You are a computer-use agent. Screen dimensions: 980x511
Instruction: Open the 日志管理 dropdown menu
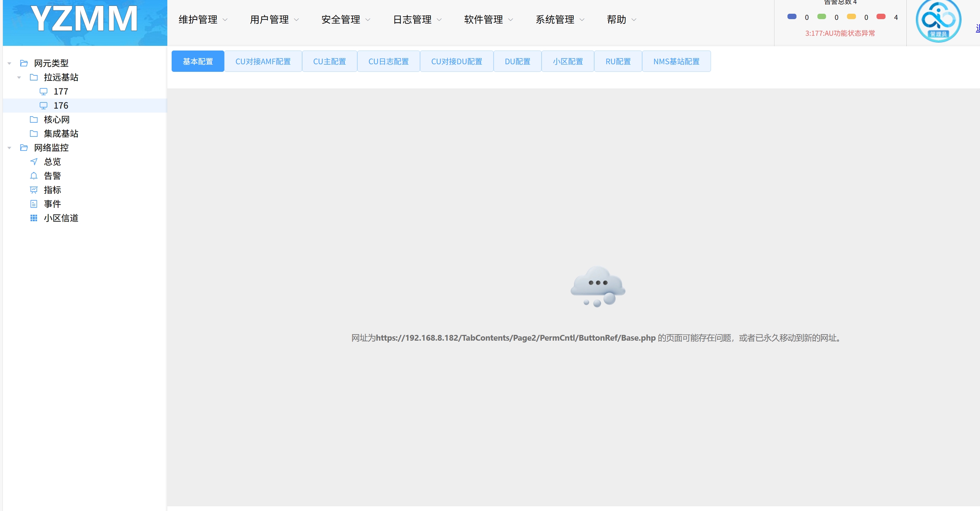tap(417, 19)
